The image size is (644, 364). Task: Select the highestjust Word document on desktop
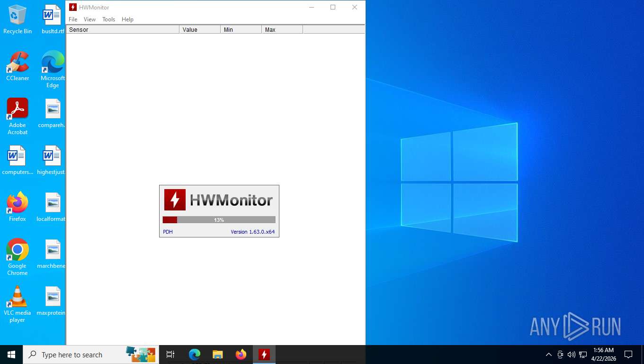pyautogui.click(x=51, y=160)
